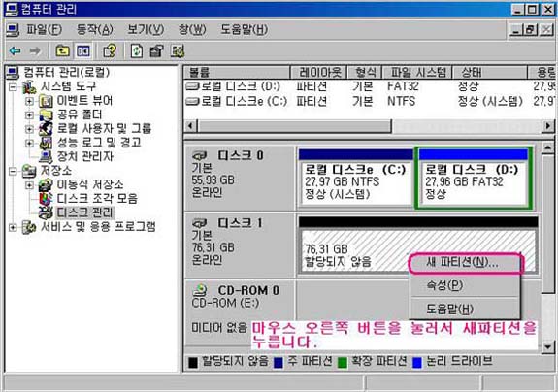Click the Back arrow toolbar icon

pos(15,51)
